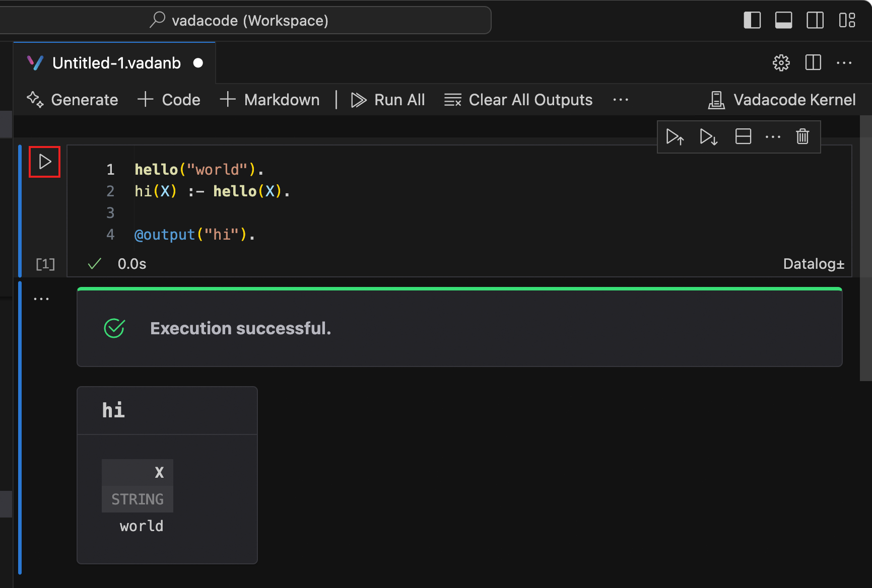Run the cell with the play button
The height and width of the screenshot is (588, 872).
(x=45, y=162)
